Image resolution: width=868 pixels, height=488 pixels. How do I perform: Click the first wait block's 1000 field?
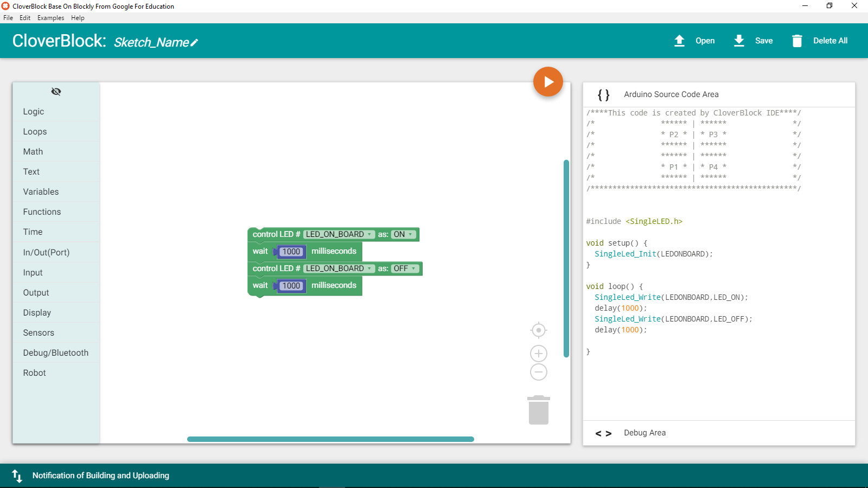[x=291, y=252]
